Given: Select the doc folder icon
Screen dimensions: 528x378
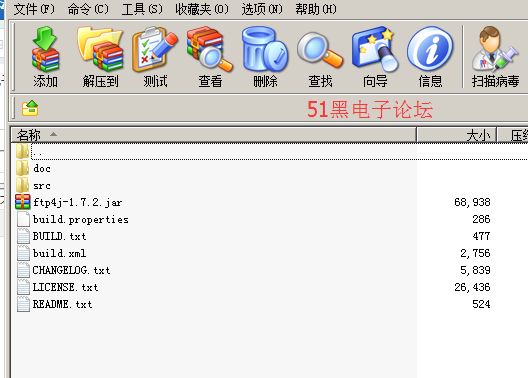Looking at the screenshot, I should 23,168.
